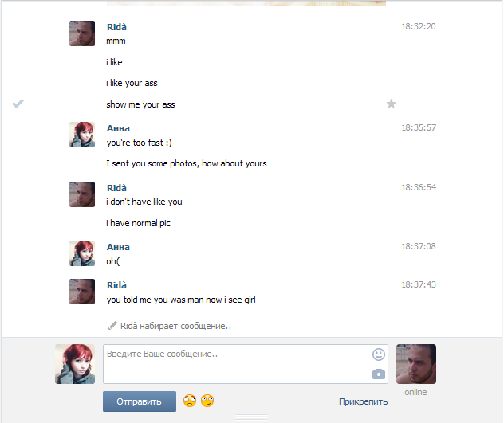The width and height of the screenshot is (504, 423).
Task: Insert the first worried emoji
Action: point(190,401)
